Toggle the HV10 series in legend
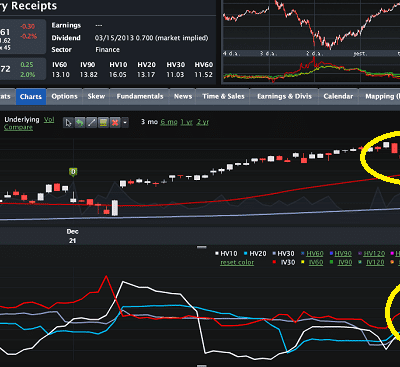Screen dimensions: 400x367 point(229,254)
